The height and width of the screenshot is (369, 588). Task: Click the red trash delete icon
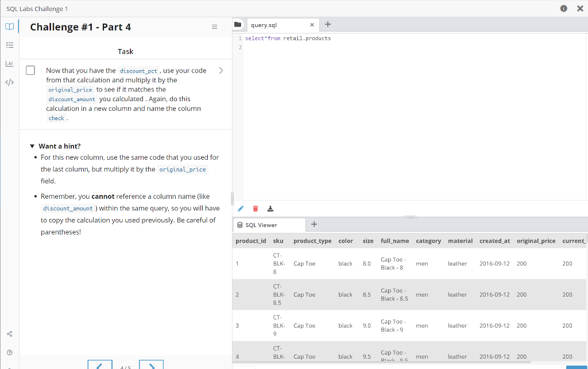click(x=256, y=209)
